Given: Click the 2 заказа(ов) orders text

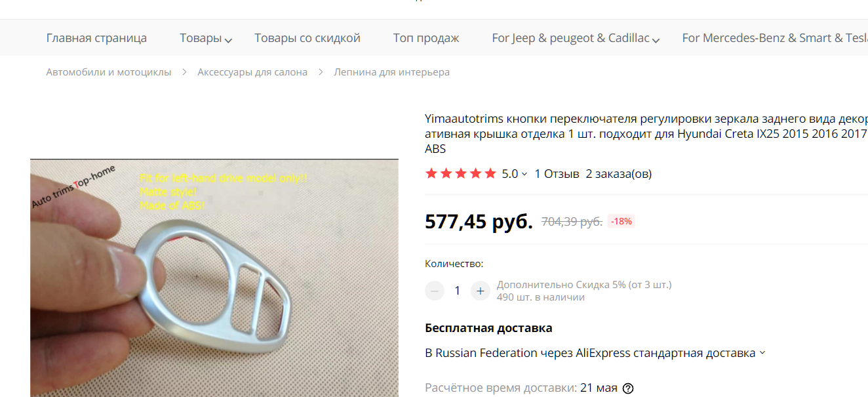Looking at the screenshot, I should [x=619, y=174].
